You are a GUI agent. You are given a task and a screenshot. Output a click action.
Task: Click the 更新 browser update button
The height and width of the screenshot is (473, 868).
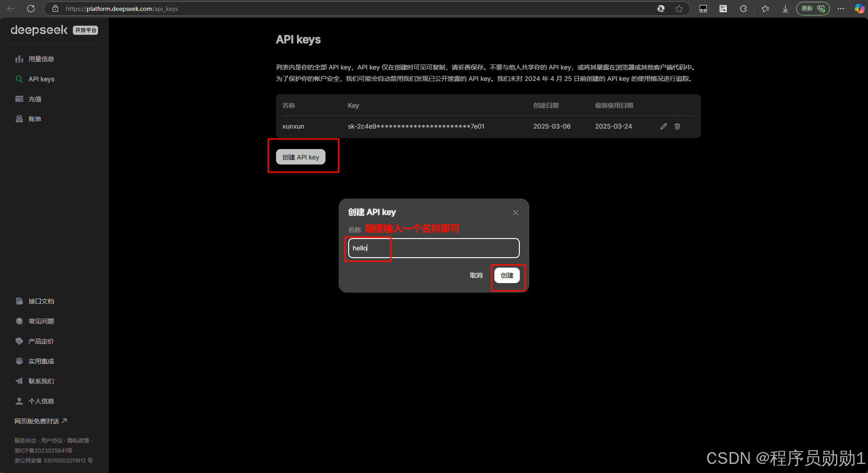point(813,9)
